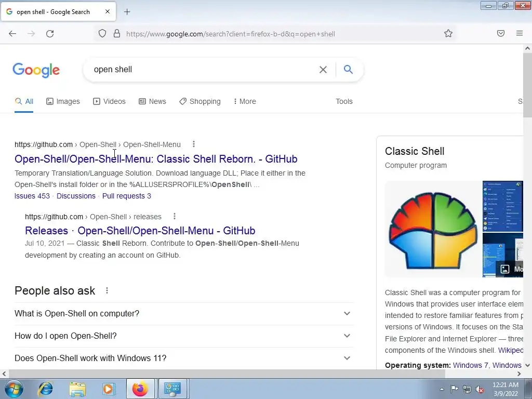Click the vertical scrollbar up arrow
Screen dimensions: 532x399
[x=528, y=48]
